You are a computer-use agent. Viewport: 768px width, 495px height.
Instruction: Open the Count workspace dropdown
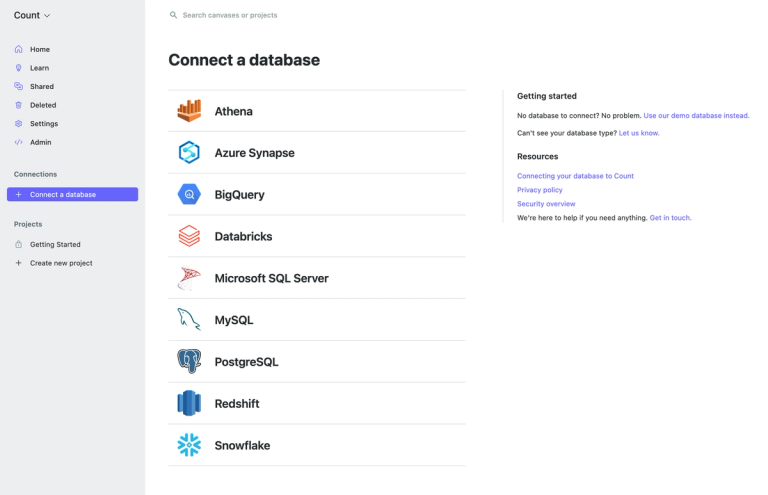tap(32, 15)
